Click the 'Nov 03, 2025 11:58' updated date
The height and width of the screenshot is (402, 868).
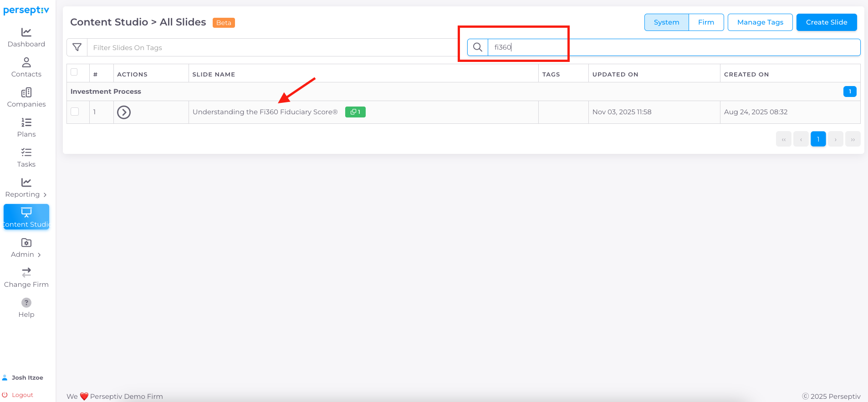[x=622, y=112]
